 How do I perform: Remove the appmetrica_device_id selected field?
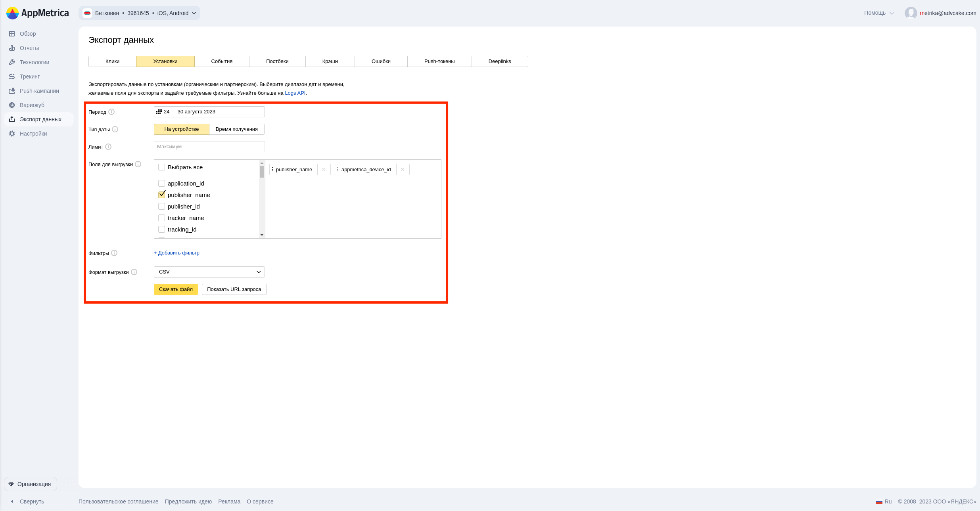[x=403, y=170]
